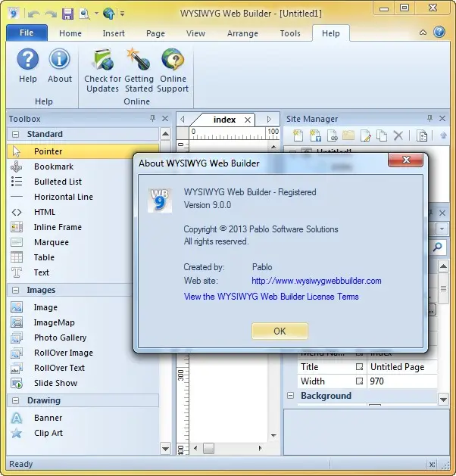Click the linked page icon in Site Manager
The image size is (456, 476).
pyautogui.click(x=333, y=135)
